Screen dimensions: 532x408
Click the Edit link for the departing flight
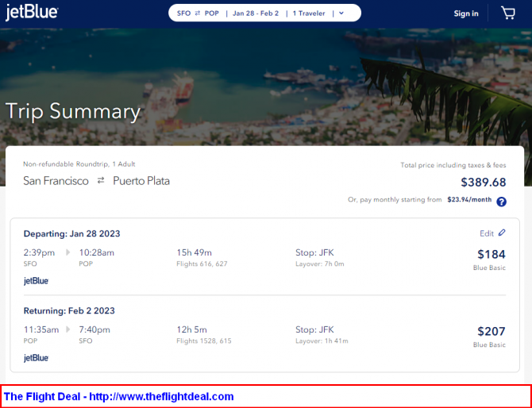487,233
